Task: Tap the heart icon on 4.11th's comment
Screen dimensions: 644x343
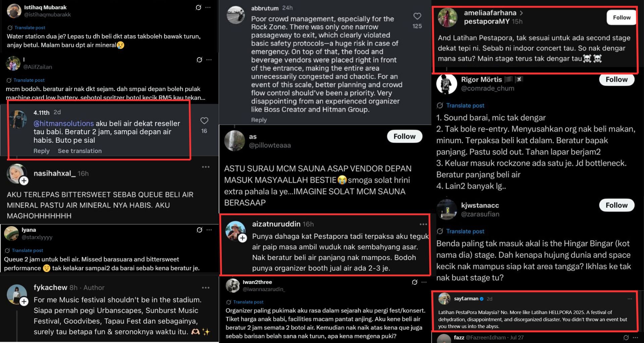Action: (204, 121)
